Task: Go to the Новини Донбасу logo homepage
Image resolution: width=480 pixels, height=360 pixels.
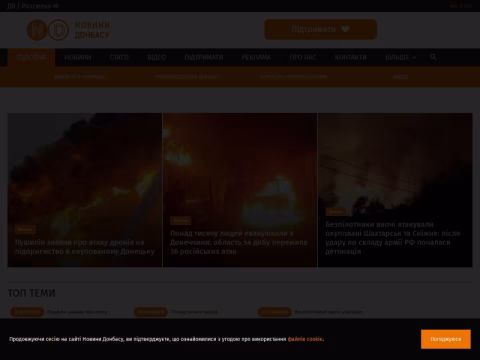Action: coord(68,30)
